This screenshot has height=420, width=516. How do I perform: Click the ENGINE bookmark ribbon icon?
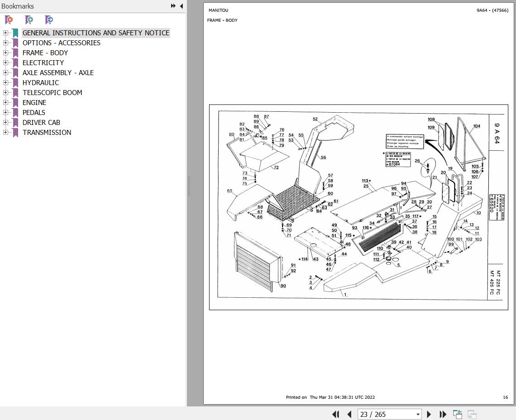[x=15, y=103]
